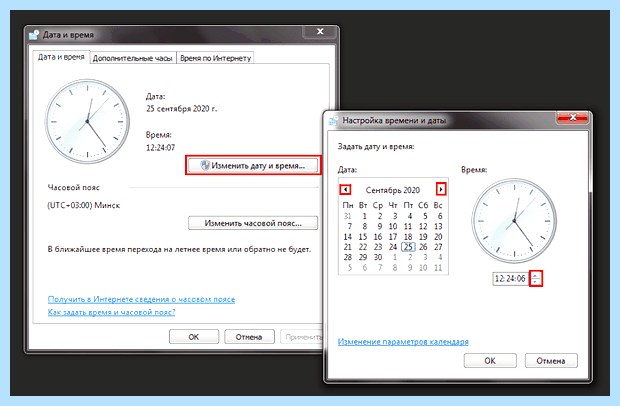Image resolution: width=620 pixels, height=406 pixels.
Task: Click the time text '12:24:07'
Action: click(x=160, y=147)
